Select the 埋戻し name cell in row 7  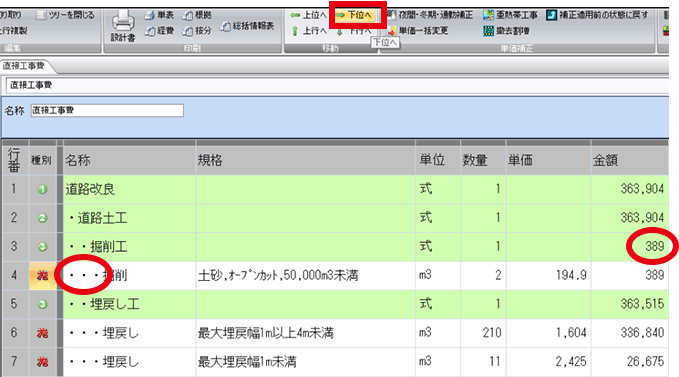point(129,362)
